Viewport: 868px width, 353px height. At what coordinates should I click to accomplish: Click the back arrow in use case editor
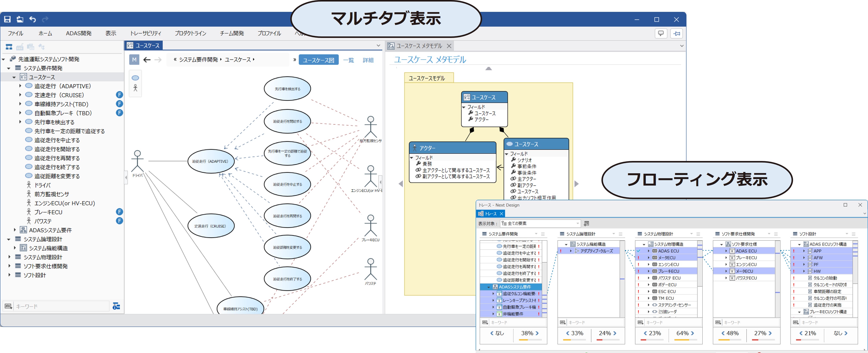(147, 60)
